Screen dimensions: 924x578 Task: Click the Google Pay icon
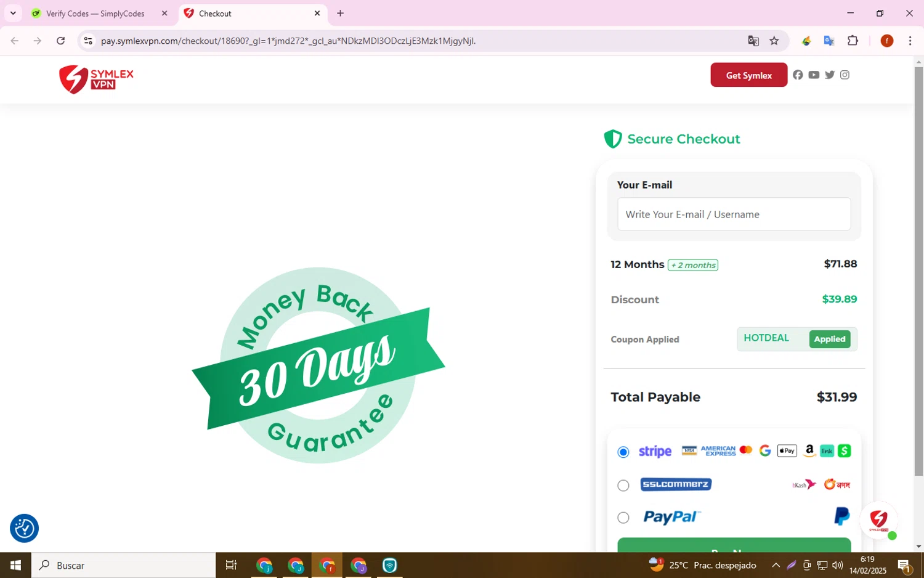765,451
